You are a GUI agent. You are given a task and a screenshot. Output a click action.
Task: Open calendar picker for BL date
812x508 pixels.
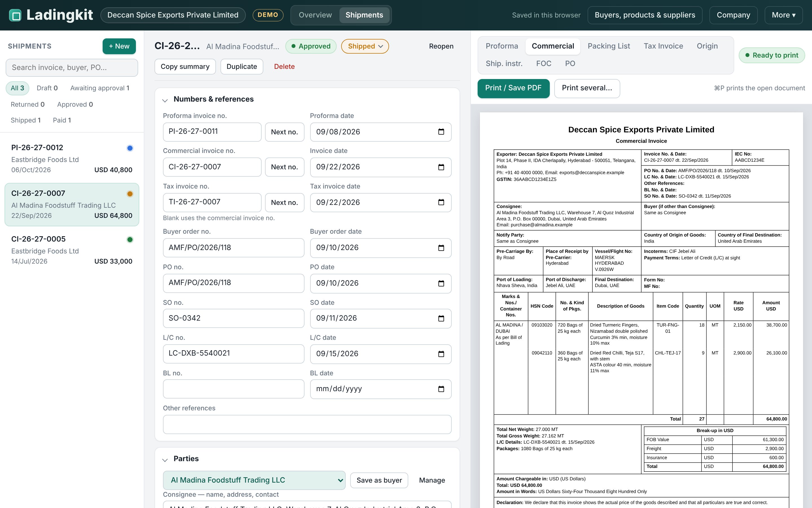click(x=441, y=389)
